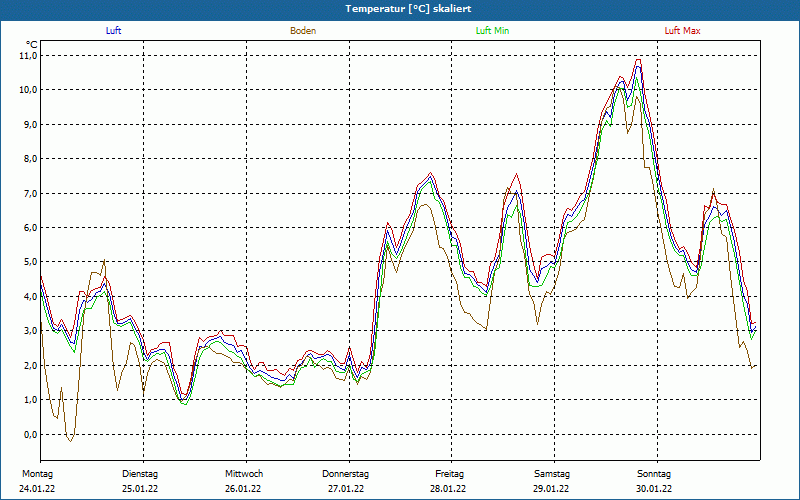Click the date 24.01.22
The height and width of the screenshot is (500, 800).
coord(37,489)
